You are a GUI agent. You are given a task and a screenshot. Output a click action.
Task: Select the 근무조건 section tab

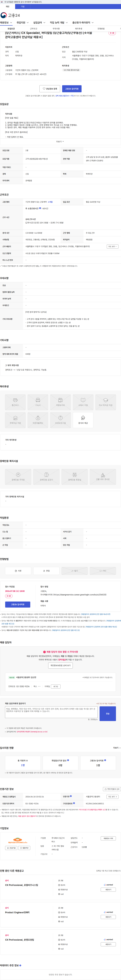pyautogui.click(x=34, y=28)
